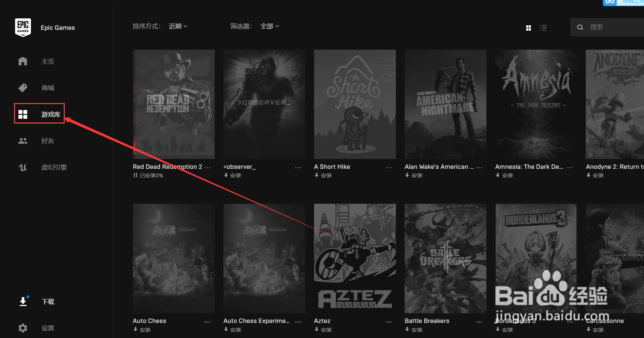Install Carcassonne via 安装
The height and width of the screenshot is (338, 644).
(x=595, y=330)
